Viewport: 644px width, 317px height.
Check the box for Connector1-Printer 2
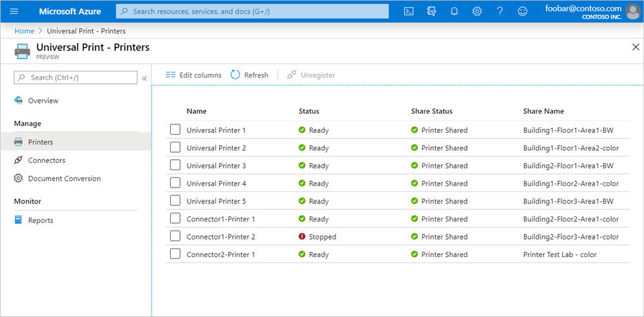pos(175,236)
